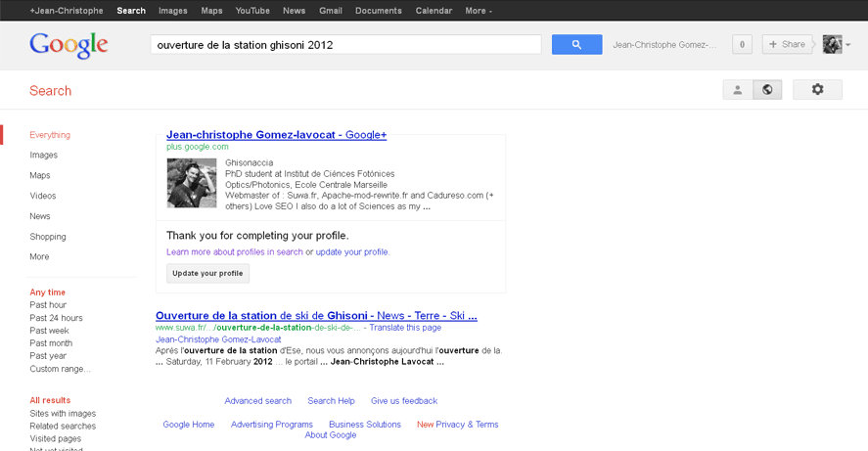Open Advanced search link
868x451 pixels.
click(258, 401)
